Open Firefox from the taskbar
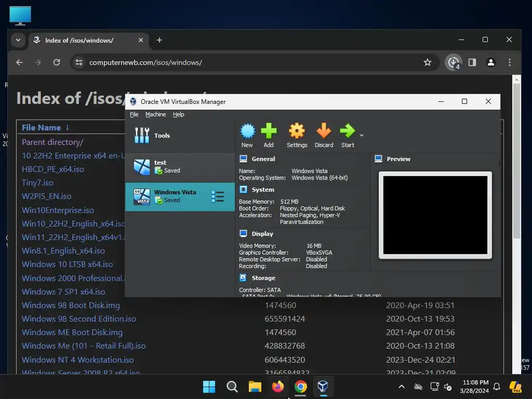The height and width of the screenshot is (399, 532). [x=278, y=387]
